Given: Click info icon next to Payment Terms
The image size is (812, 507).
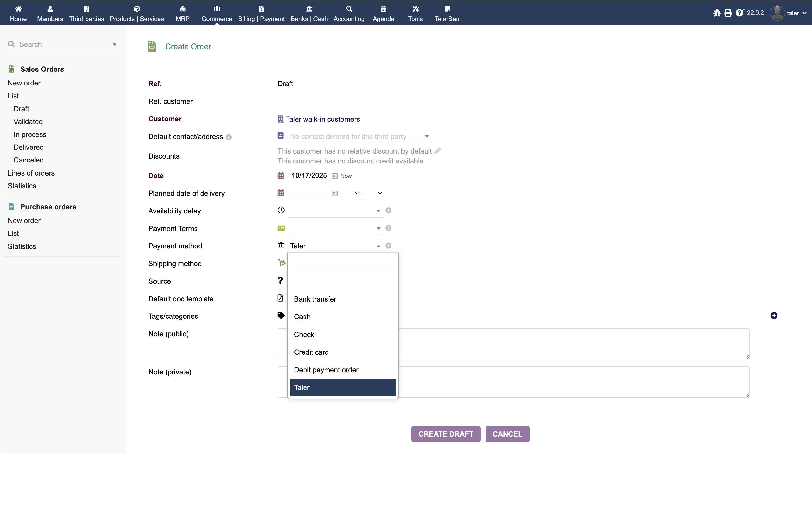Looking at the screenshot, I should coord(388,228).
